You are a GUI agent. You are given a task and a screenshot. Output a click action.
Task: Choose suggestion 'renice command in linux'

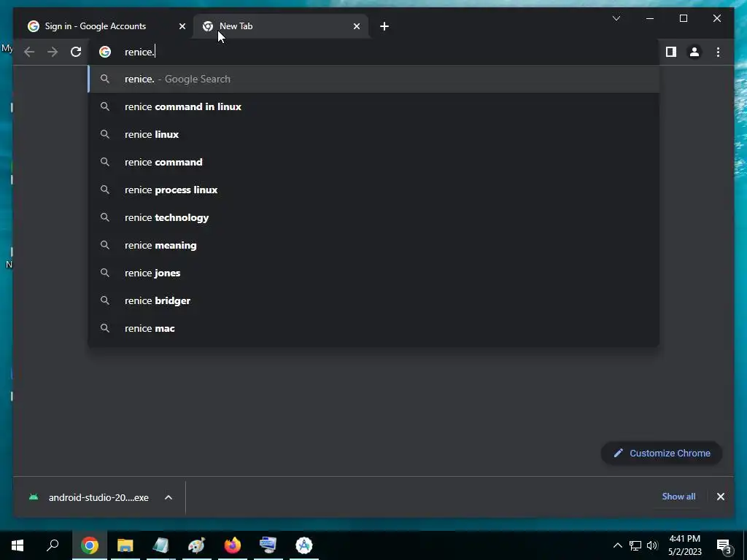pos(373,106)
